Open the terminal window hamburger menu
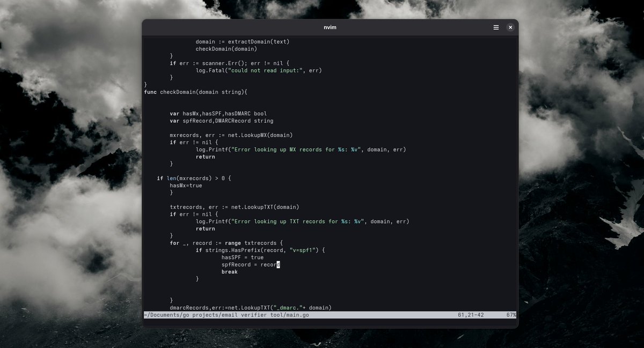644x348 pixels. click(496, 27)
